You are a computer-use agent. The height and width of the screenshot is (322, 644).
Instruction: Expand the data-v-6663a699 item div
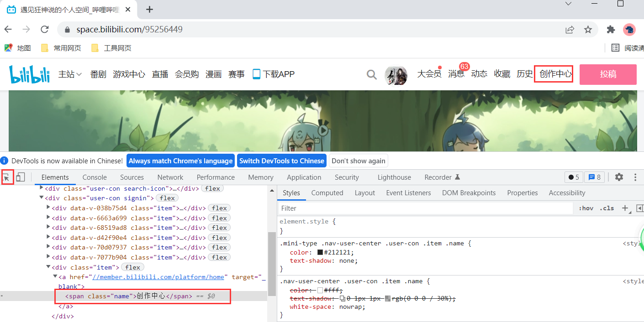coord(49,218)
